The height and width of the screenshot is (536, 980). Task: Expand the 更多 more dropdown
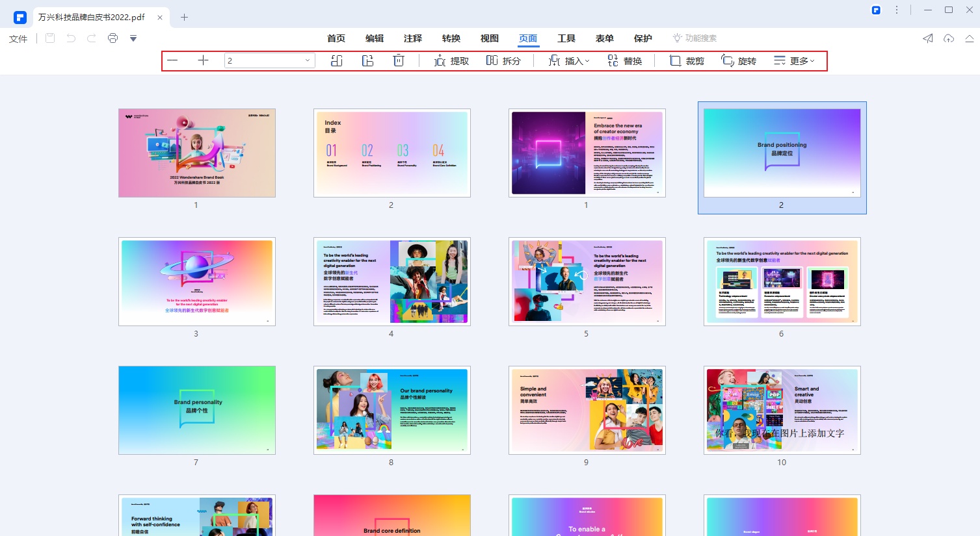(794, 60)
